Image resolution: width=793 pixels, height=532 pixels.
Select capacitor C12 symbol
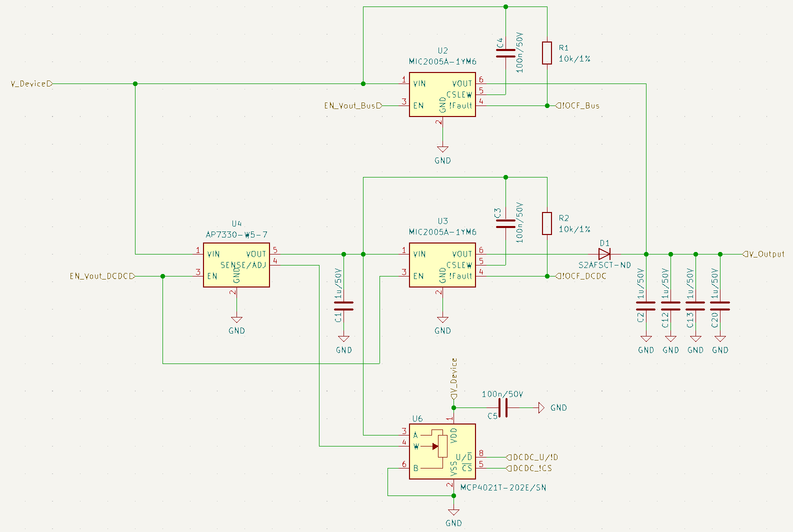[670, 306]
